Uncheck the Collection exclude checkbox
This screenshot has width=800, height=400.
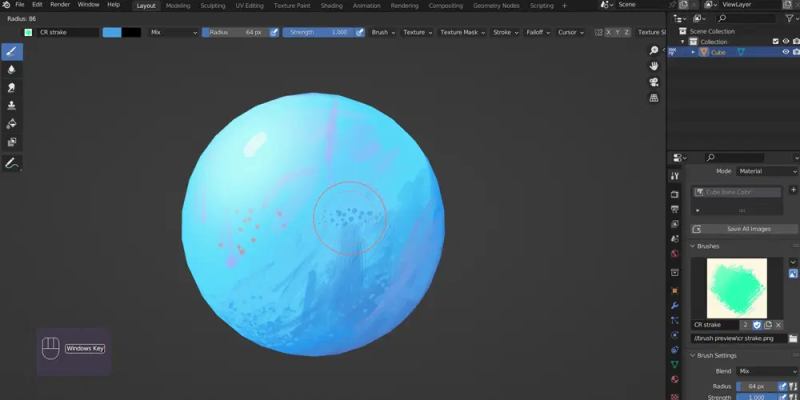point(776,41)
